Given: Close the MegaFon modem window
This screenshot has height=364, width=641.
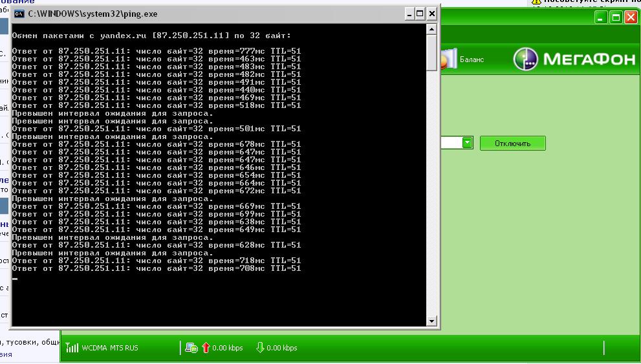Looking at the screenshot, I should (631, 17).
